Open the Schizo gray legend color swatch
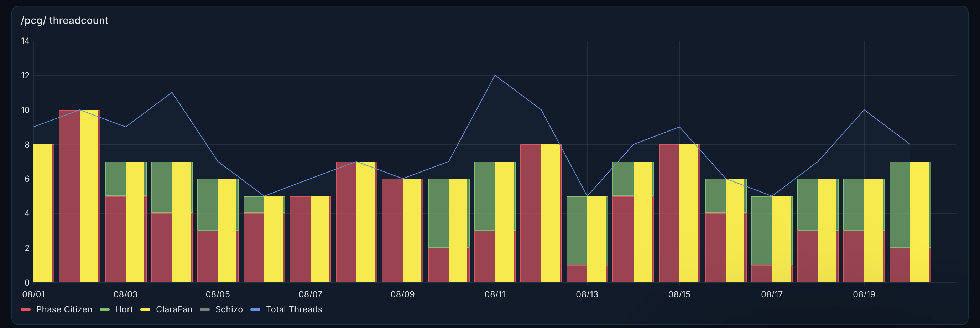 [x=205, y=309]
